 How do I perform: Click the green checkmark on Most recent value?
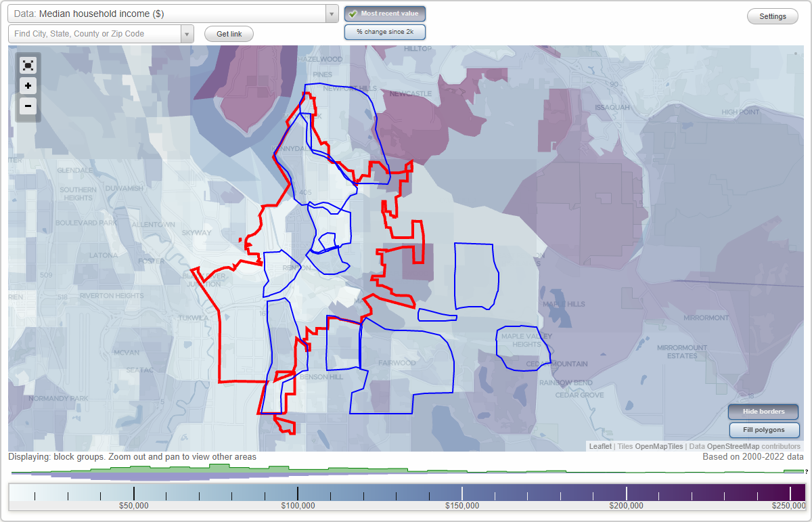tap(353, 14)
